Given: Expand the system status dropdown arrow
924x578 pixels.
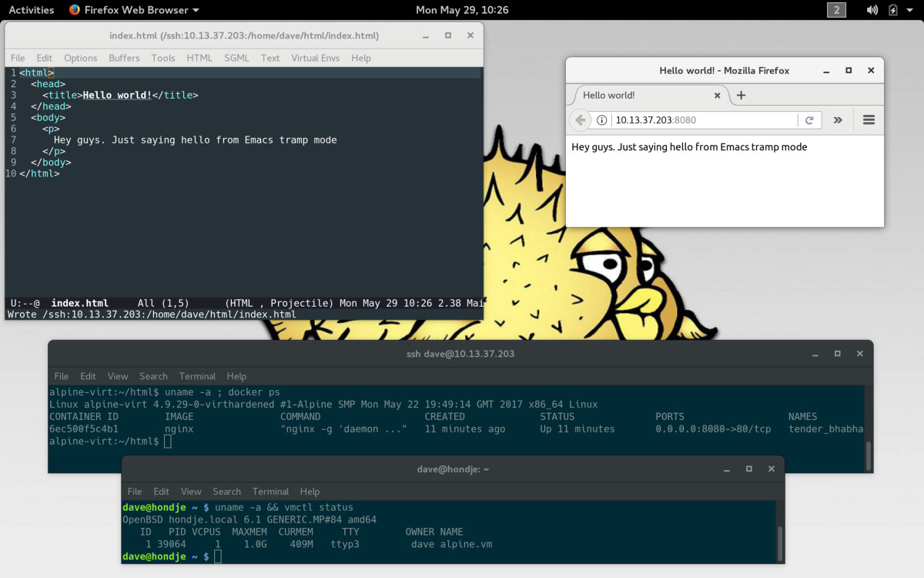Looking at the screenshot, I should [911, 10].
